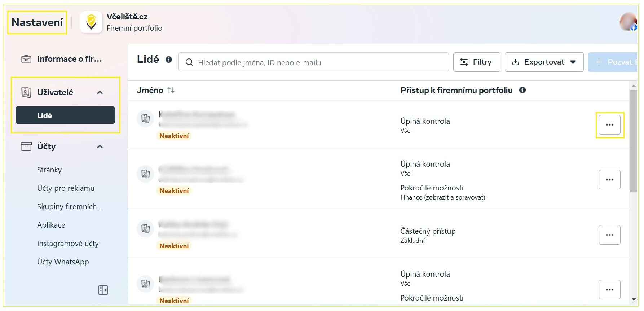644x311 pixels.
Task: Click the info icon next to Lidé heading
Action: pos(169,60)
